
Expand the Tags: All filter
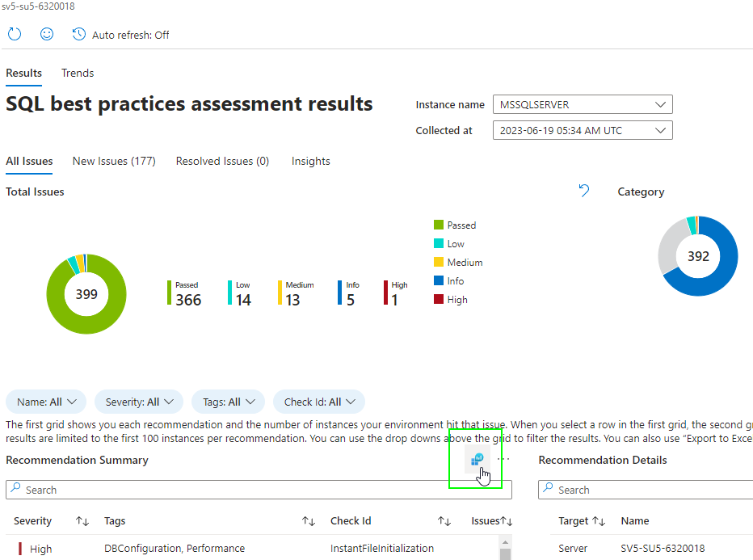click(228, 402)
